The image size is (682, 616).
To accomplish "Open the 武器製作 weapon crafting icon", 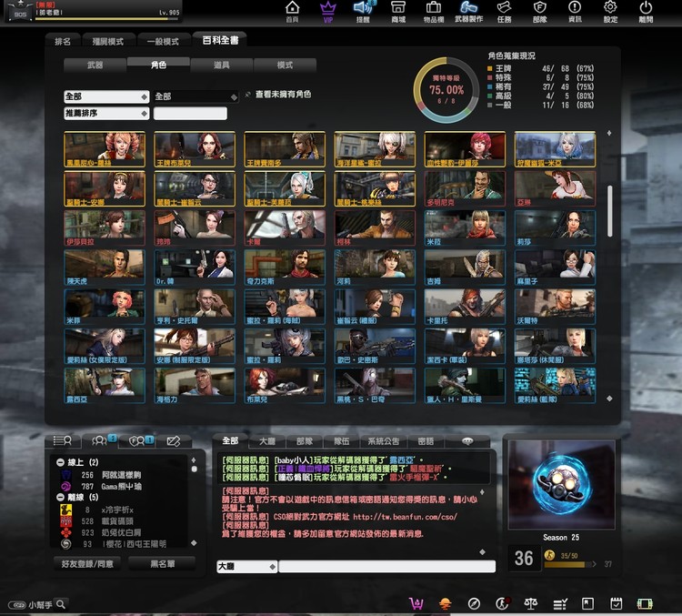I will 469,11.
